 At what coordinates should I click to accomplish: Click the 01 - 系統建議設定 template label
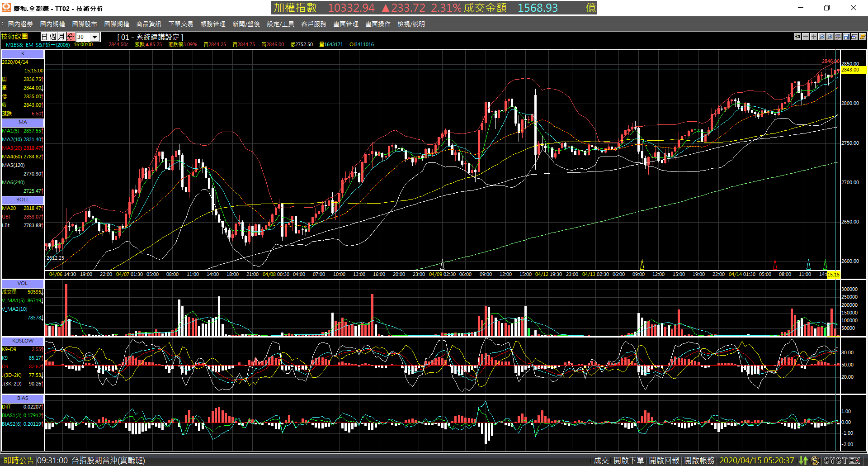tap(150, 37)
